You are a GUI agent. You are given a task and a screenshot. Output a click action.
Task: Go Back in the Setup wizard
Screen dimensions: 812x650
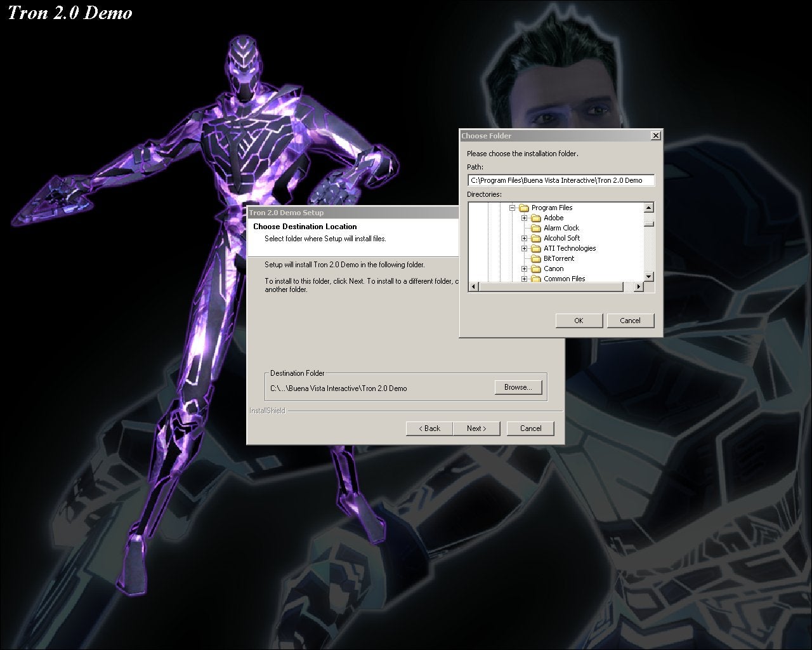tap(429, 428)
